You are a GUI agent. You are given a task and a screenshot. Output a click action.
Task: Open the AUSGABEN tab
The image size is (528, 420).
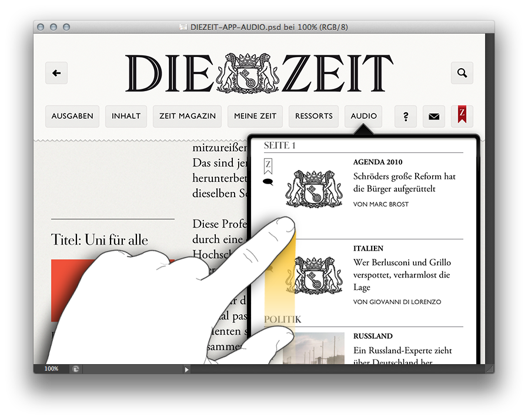coord(72,116)
